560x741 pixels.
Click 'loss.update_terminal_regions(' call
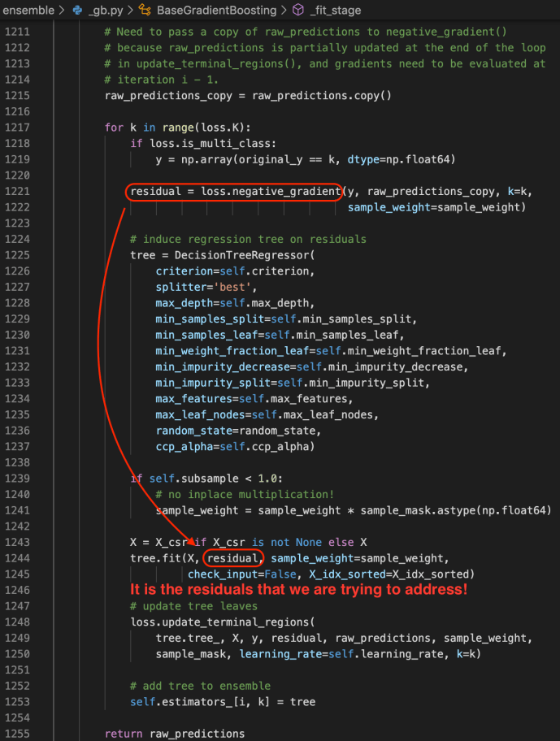coord(222,622)
